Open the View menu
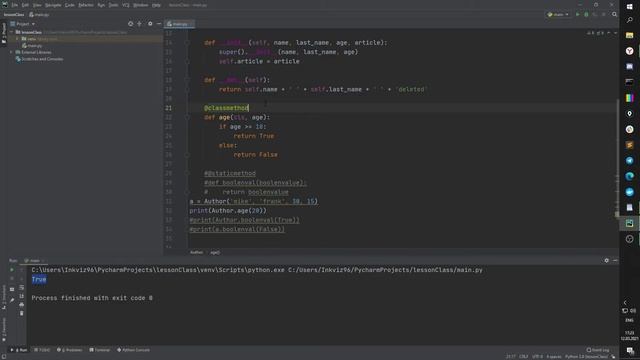This screenshot has width=640, height=360. tap(37, 5)
